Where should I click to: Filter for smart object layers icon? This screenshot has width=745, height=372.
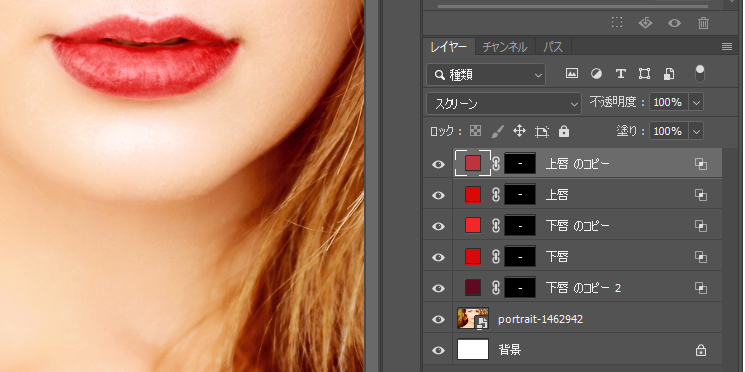point(669,74)
